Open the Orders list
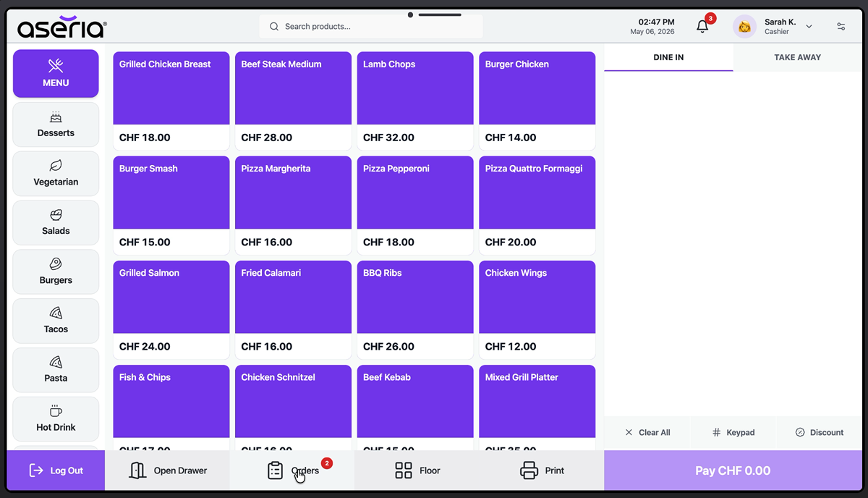 (292, 470)
